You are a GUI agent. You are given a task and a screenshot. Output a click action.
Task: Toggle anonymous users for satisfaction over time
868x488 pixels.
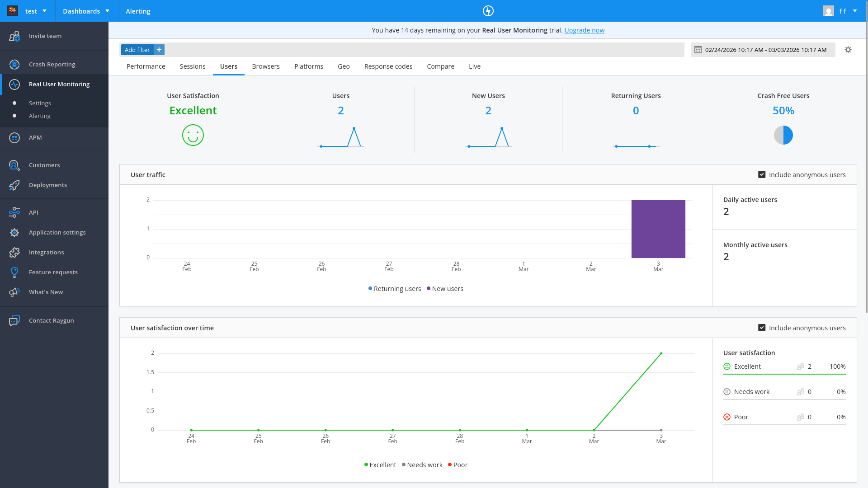point(762,328)
